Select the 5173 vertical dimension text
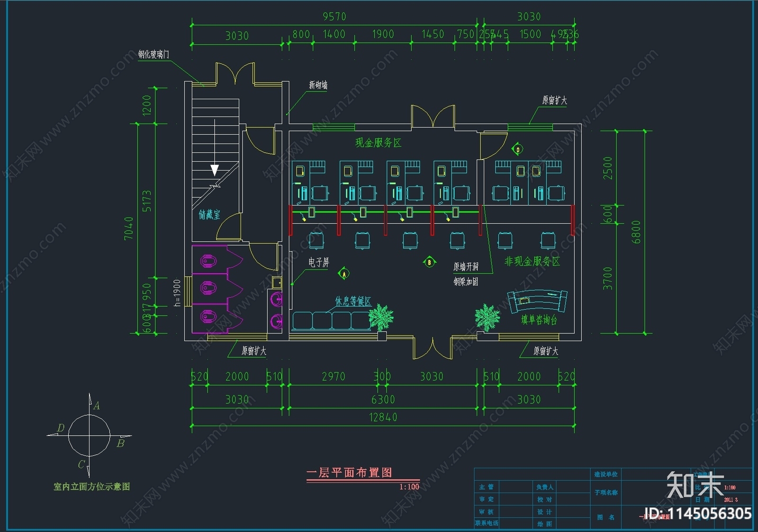758x532 pixels. (147, 201)
